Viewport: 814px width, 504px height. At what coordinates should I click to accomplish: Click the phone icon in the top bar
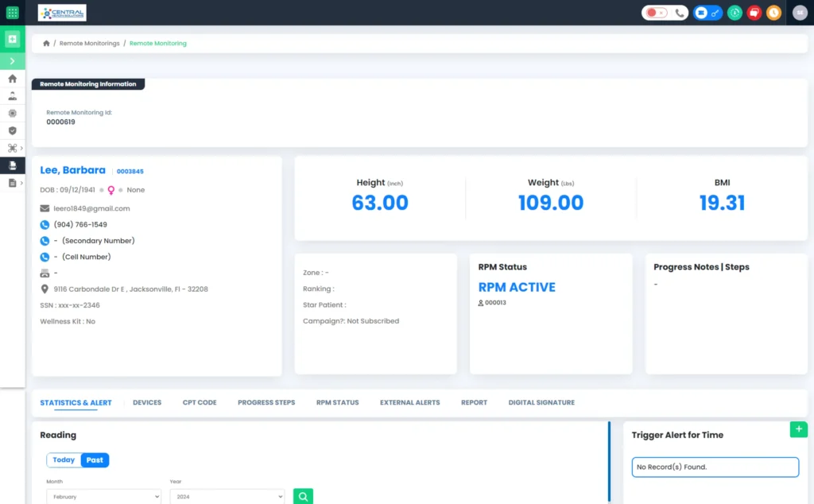[x=680, y=13]
